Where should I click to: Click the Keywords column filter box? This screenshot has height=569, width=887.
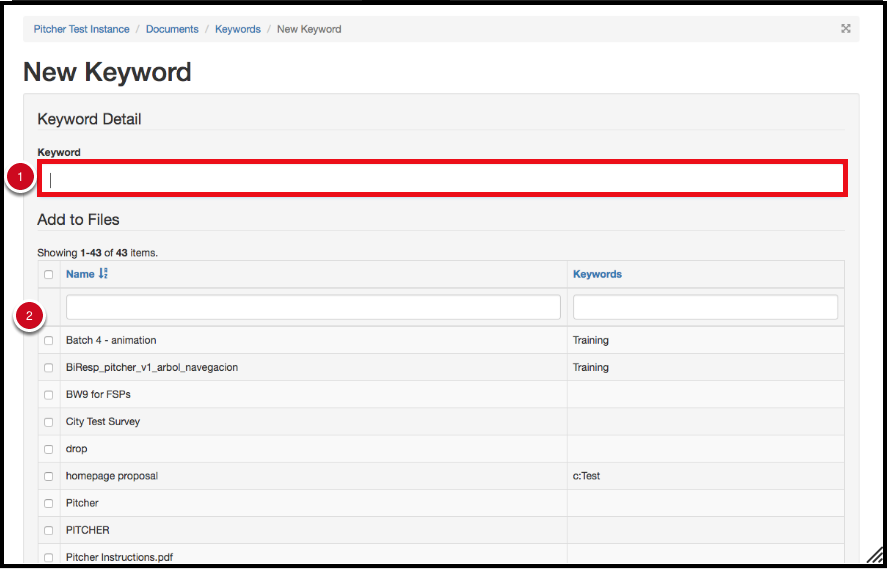pyautogui.click(x=705, y=307)
